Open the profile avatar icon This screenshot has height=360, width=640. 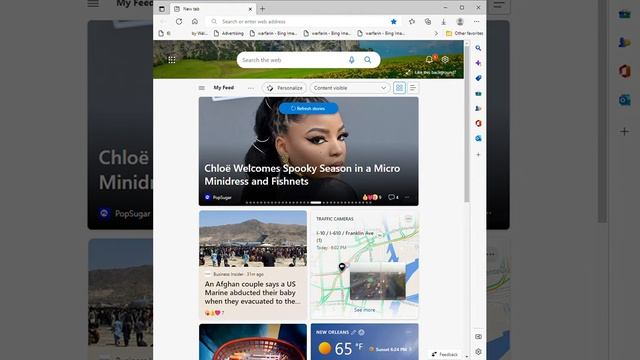pos(460,22)
